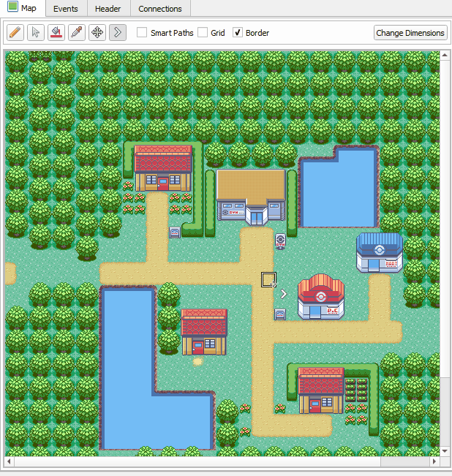Click the horizontal scrollbar right arrow

point(434,461)
